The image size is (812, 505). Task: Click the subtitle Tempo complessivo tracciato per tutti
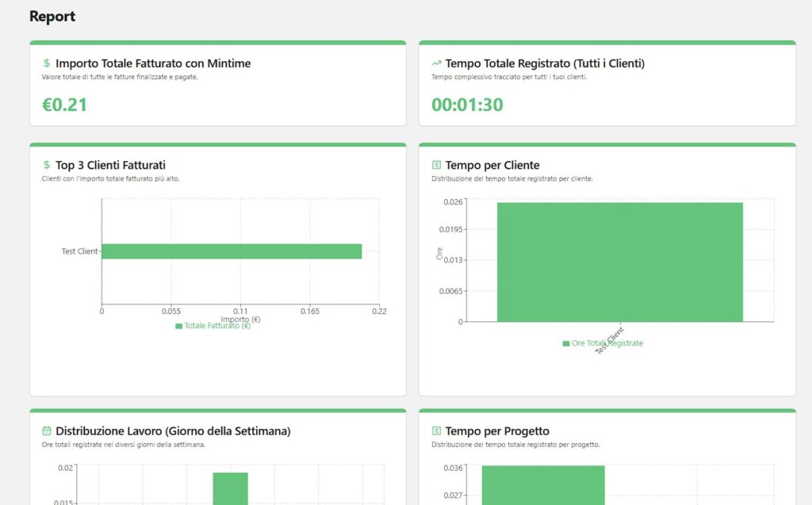[509, 77]
